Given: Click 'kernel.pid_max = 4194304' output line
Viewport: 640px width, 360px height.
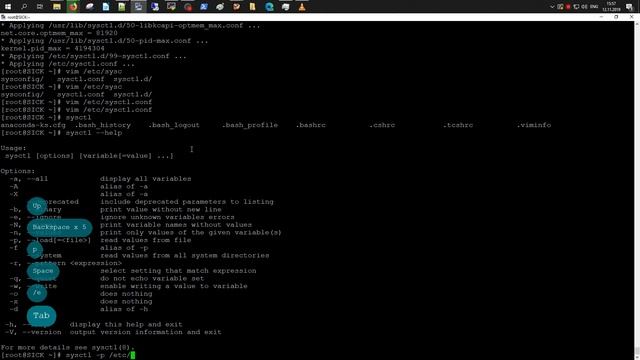Looking at the screenshot, I should pos(53,48).
